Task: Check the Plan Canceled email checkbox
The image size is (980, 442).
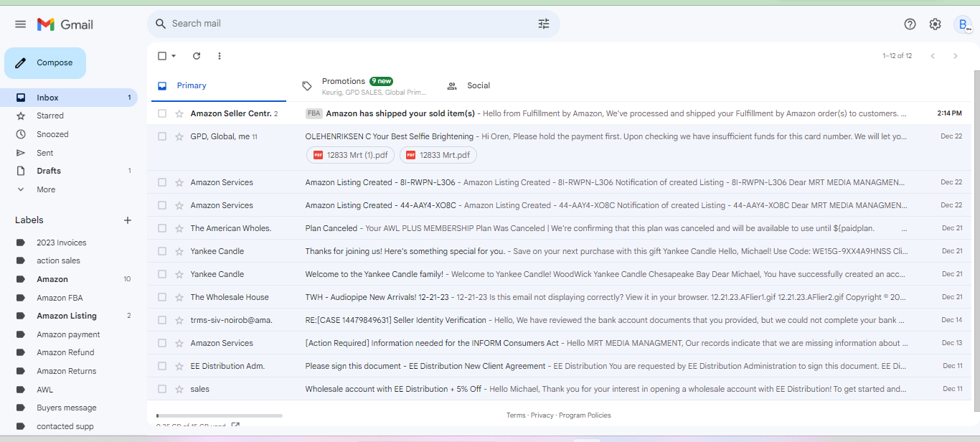Action: click(162, 228)
